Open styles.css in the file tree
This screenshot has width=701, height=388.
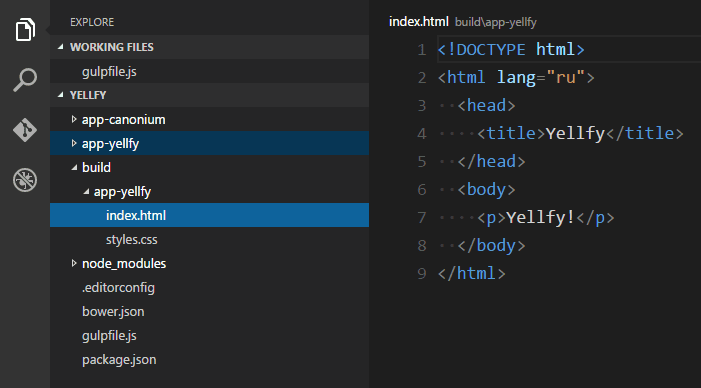coord(131,239)
